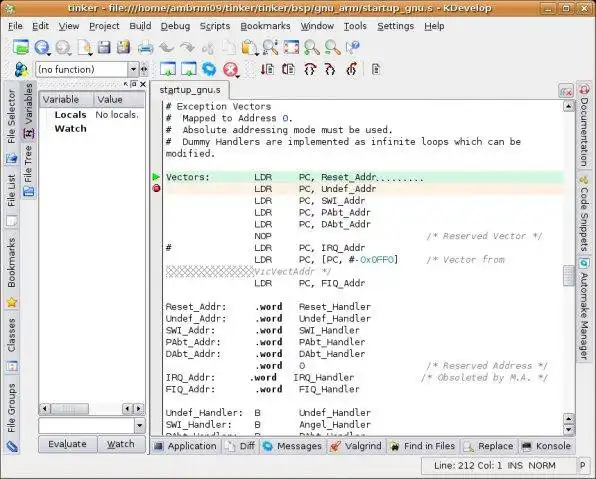Viewport: 596px width, 479px height.
Task: Click the first Build Project window icon
Action: [x=168, y=69]
